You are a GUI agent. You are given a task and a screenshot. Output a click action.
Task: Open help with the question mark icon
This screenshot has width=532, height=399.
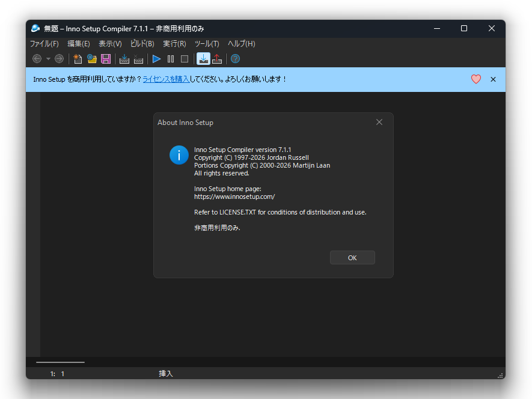[235, 59]
